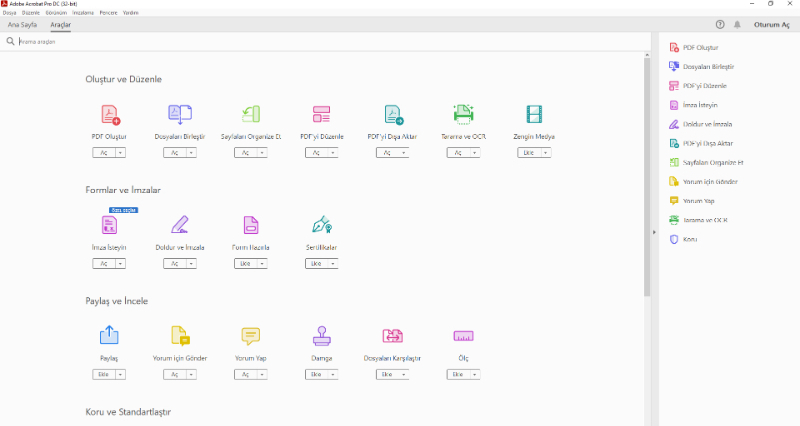This screenshot has width=800, height=426.
Task: Expand the dropdown arrow under PDF'yi Düzenle
Action: [x=333, y=153]
